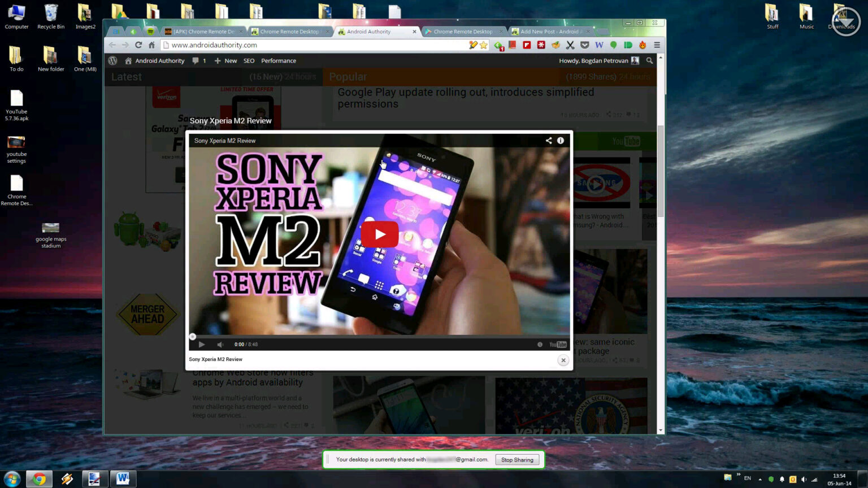
Task: Open the Flipboard extension icon
Action: pos(526,45)
